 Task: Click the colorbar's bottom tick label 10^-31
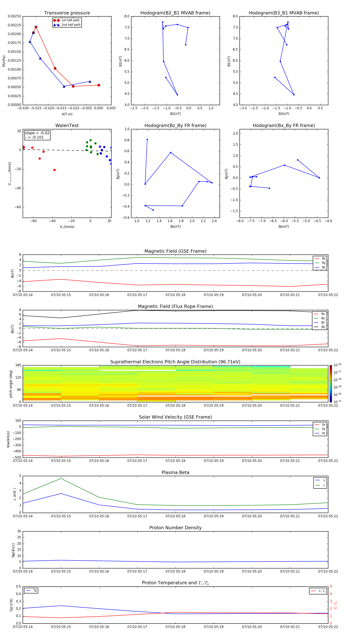pos(337,402)
